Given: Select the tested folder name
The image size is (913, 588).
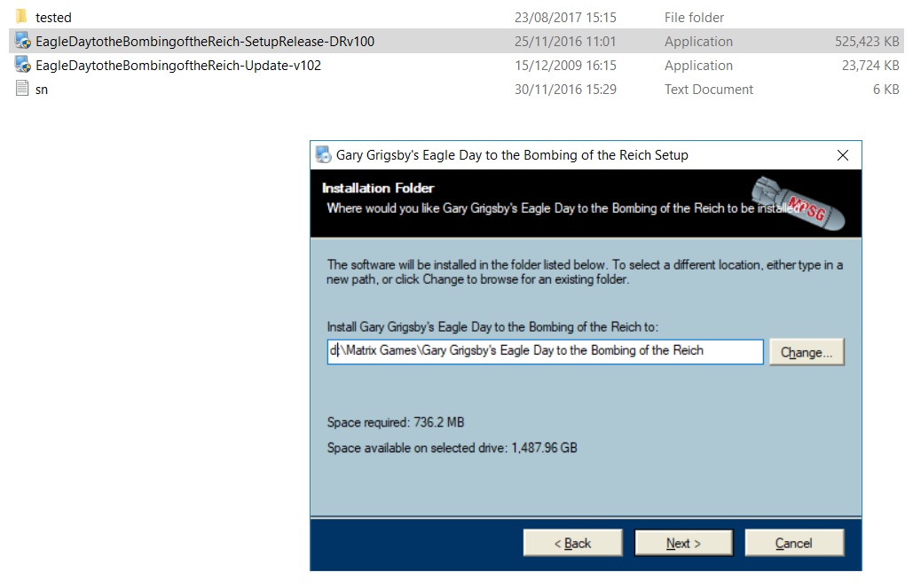Looking at the screenshot, I should click(53, 18).
